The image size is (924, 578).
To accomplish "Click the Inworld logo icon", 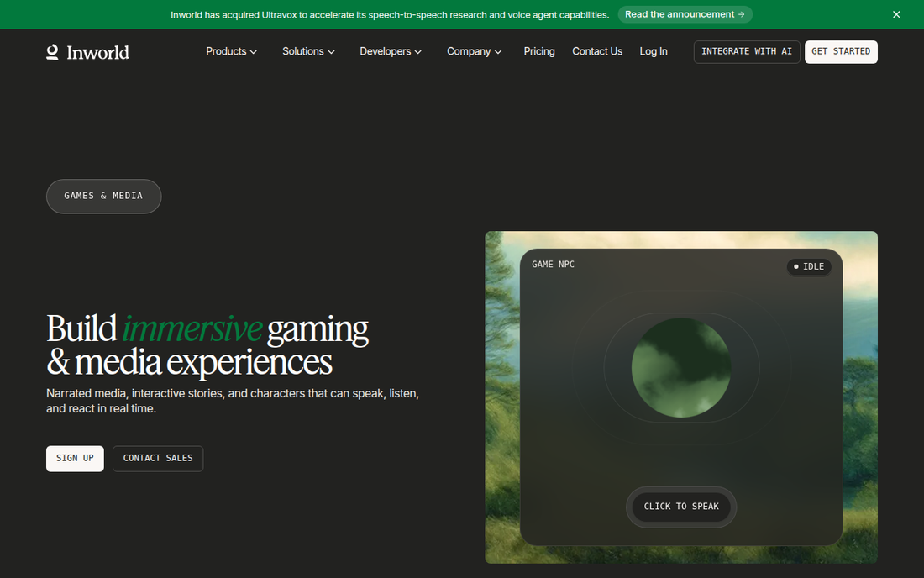I will tap(52, 52).
